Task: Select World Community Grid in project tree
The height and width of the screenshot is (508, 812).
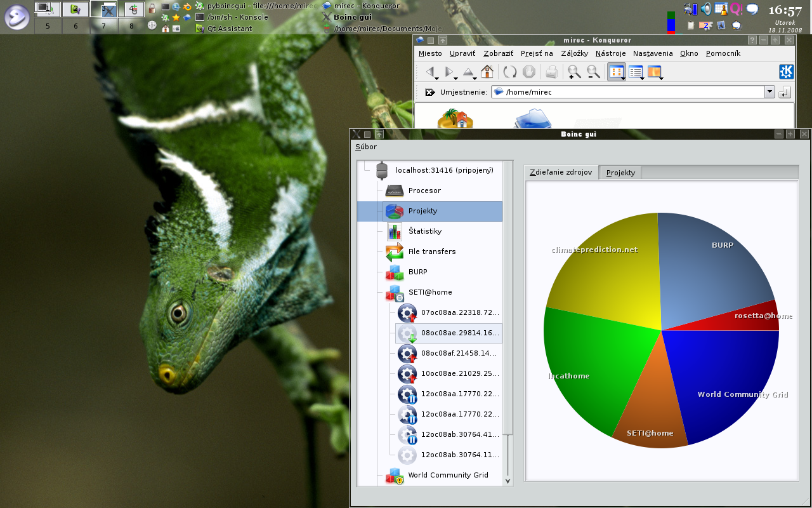Action: tap(448, 475)
